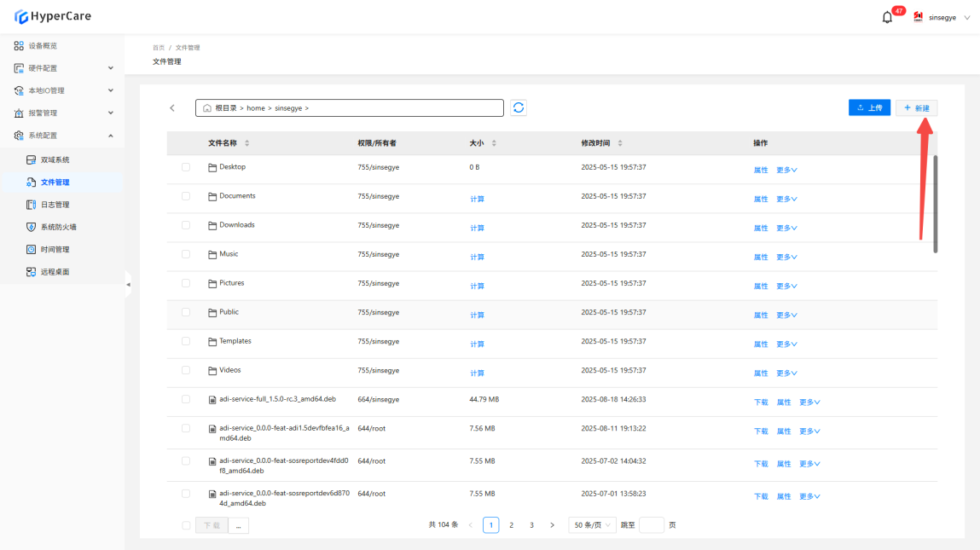Click the notification bell icon
Screen dimensions: 980x550
[x=887, y=17]
